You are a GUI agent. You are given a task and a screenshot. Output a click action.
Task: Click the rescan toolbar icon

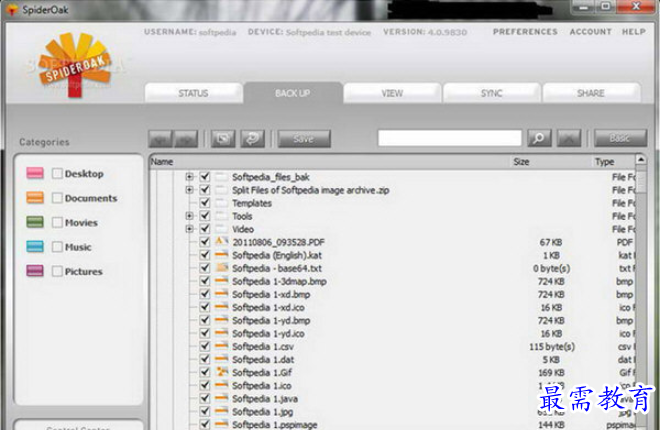click(x=223, y=138)
